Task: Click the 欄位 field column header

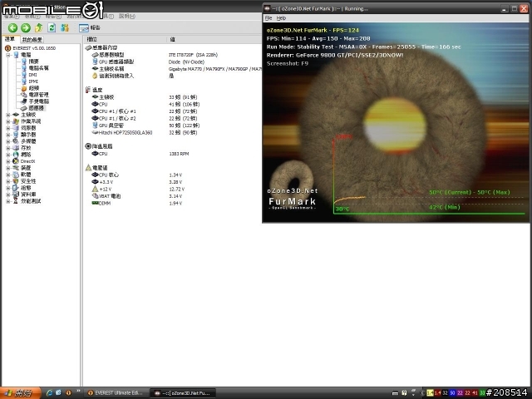Action: pos(125,39)
